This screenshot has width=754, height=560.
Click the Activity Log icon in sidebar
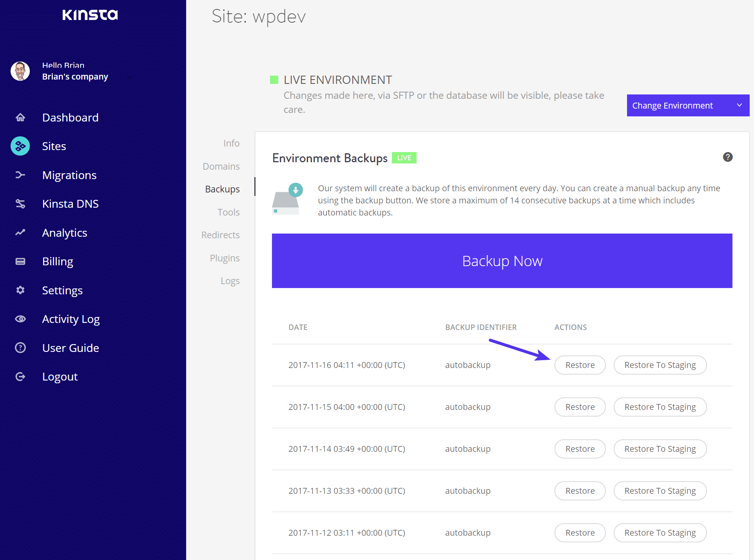point(21,318)
